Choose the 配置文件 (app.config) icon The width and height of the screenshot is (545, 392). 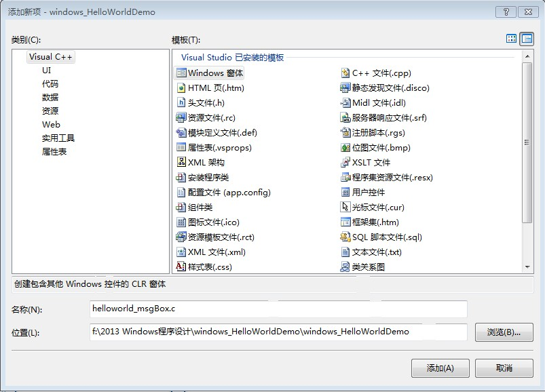point(181,193)
